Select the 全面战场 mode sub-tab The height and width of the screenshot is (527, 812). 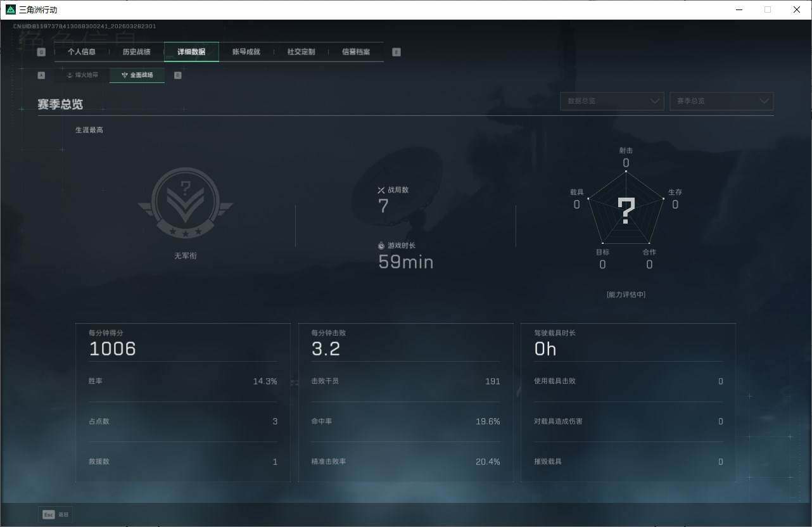tap(137, 75)
